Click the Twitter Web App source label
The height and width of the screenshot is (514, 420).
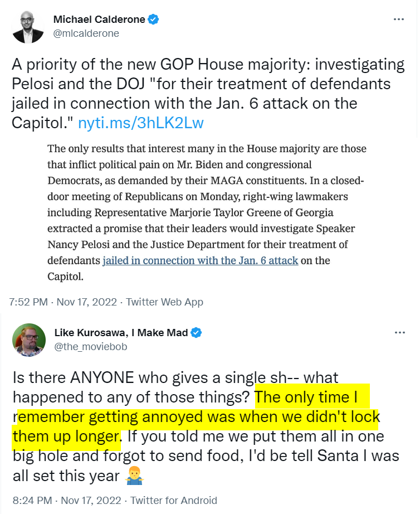click(164, 302)
